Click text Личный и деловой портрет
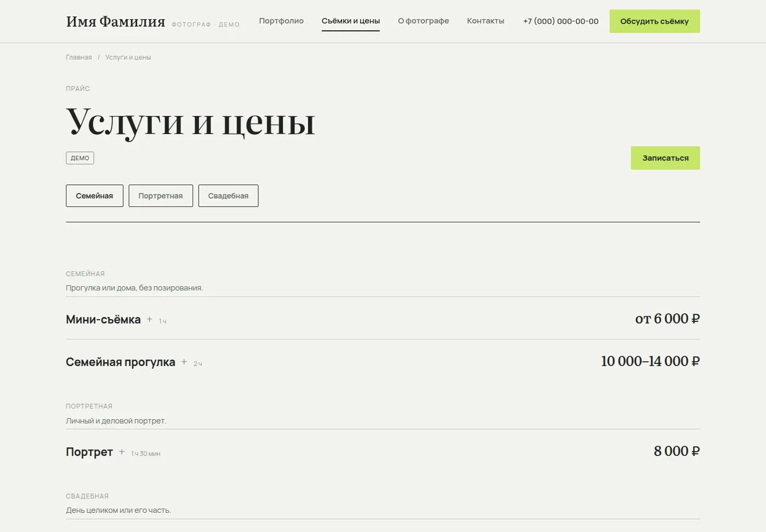This screenshot has width=766, height=532. click(x=116, y=421)
